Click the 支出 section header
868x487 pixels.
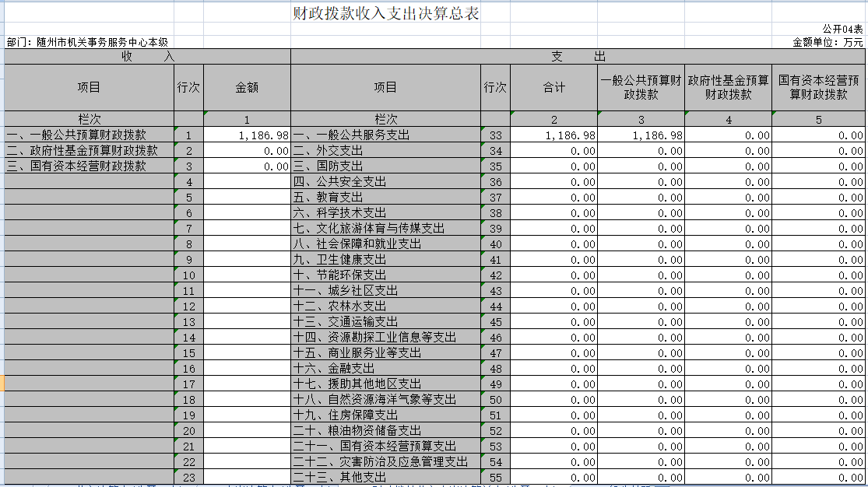pyautogui.click(x=578, y=57)
